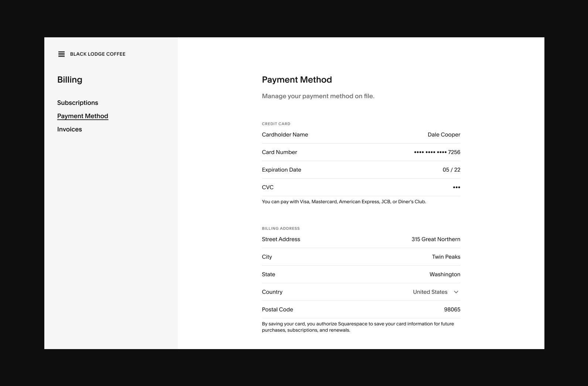Image resolution: width=588 pixels, height=386 pixels.
Task: Click the Street Address label
Action: [281, 239]
